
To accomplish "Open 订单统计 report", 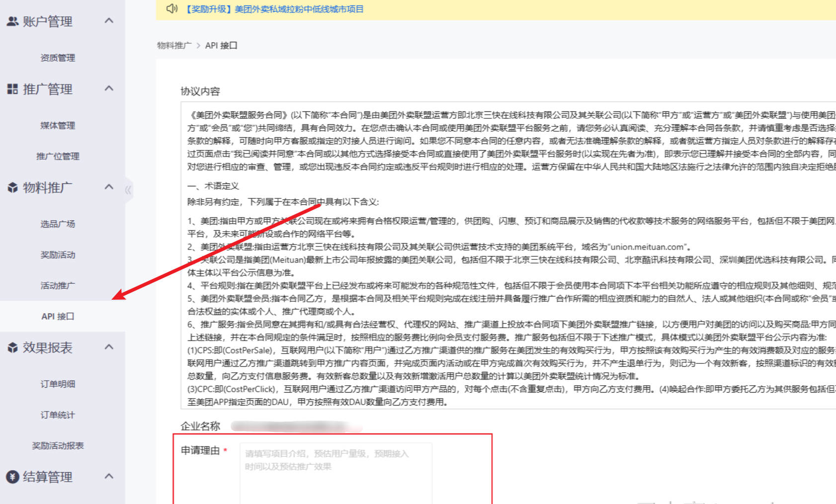I will [x=58, y=415].
